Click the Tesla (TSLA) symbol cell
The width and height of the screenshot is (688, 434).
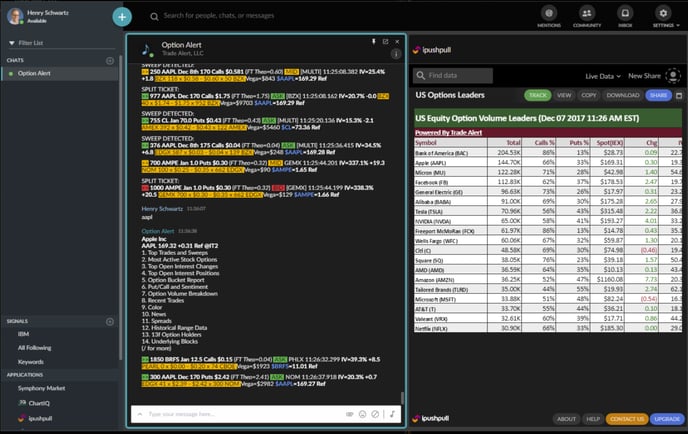451,212
